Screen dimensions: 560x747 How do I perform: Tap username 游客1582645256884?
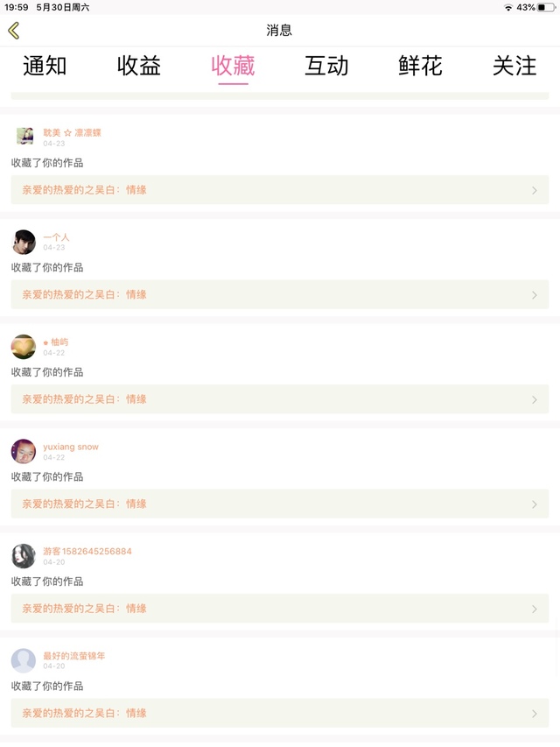[x=87, y=552]
